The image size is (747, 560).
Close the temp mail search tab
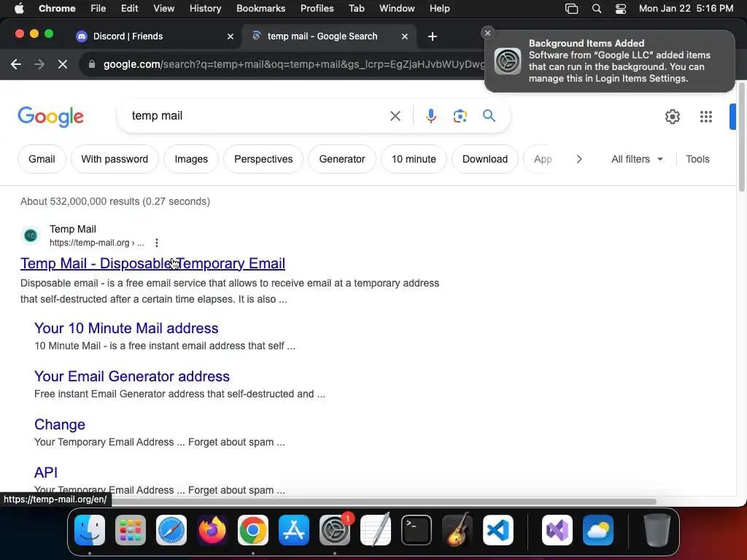(404, 36)
